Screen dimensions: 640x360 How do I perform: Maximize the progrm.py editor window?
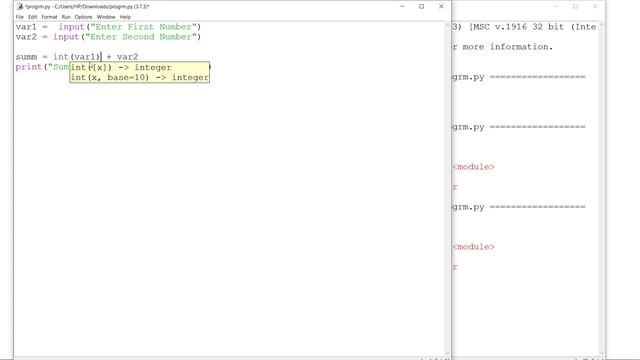pyautogui.click(x=422, y=7)
